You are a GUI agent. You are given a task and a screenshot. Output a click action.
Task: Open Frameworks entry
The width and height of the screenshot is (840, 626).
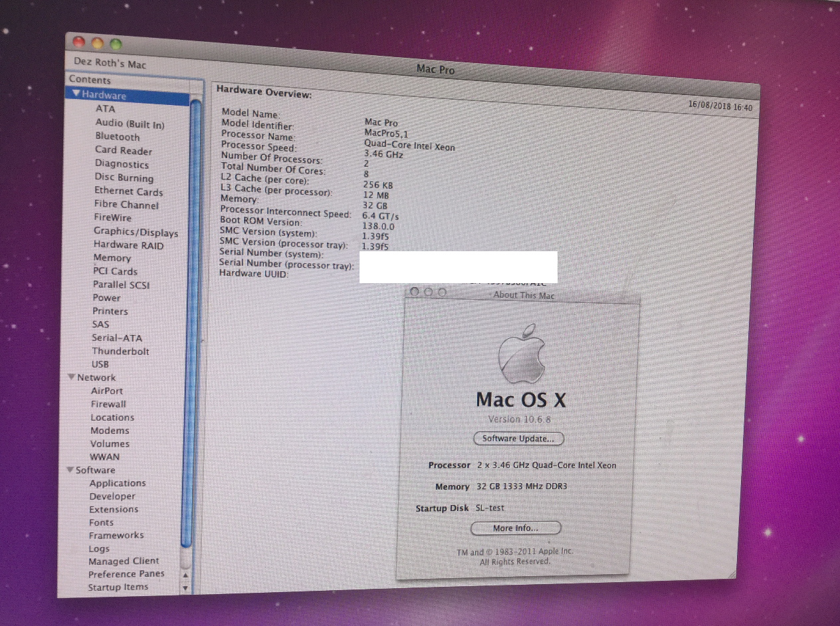pos(116,535)
